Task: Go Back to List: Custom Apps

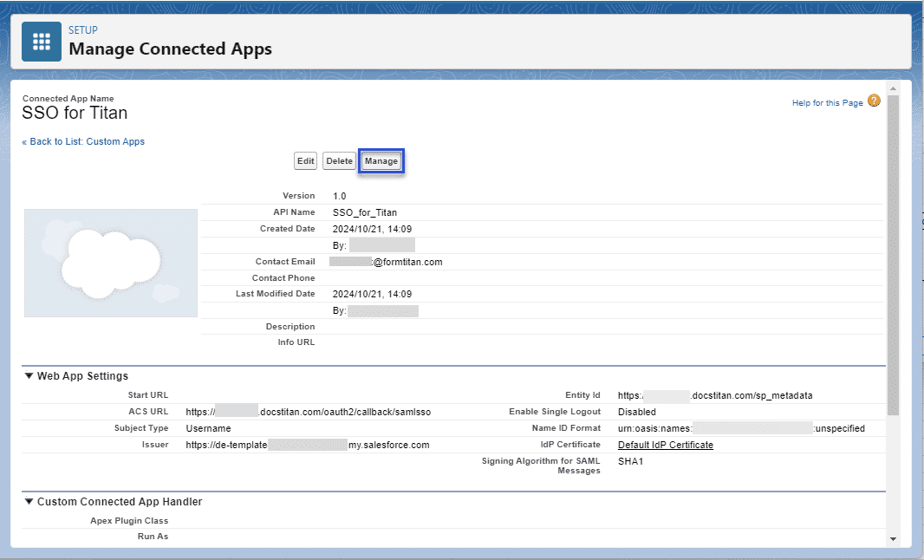Action: 83,140
